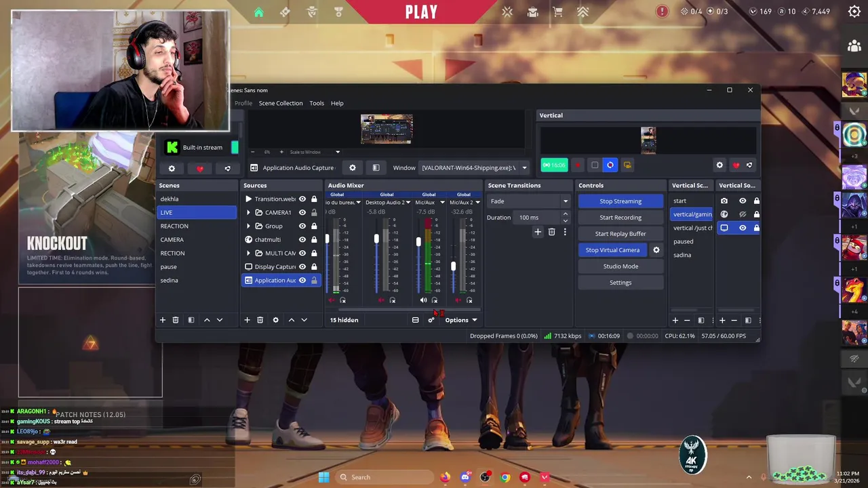Open Settings from Controls panel
The width and height of the screenshot is (868, 488).
tap(620, 283)
